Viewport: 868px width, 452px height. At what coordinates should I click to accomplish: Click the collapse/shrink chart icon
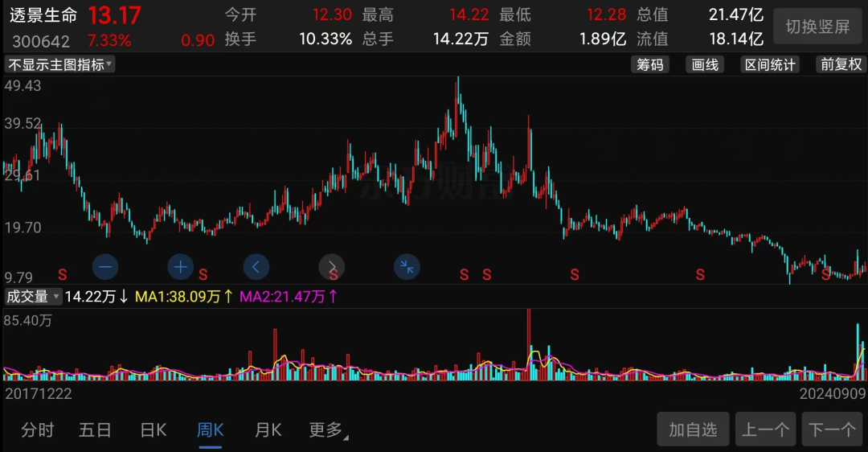pos(407,266)
